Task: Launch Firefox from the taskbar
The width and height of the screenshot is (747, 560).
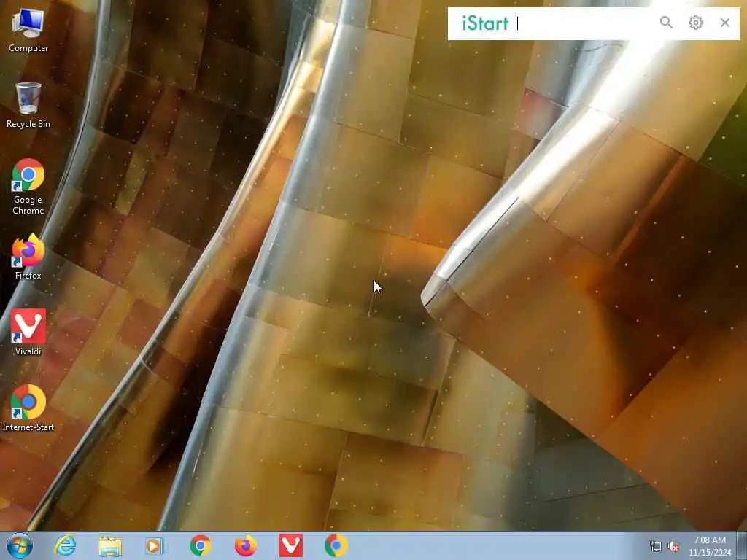Action: click(245, 545)
